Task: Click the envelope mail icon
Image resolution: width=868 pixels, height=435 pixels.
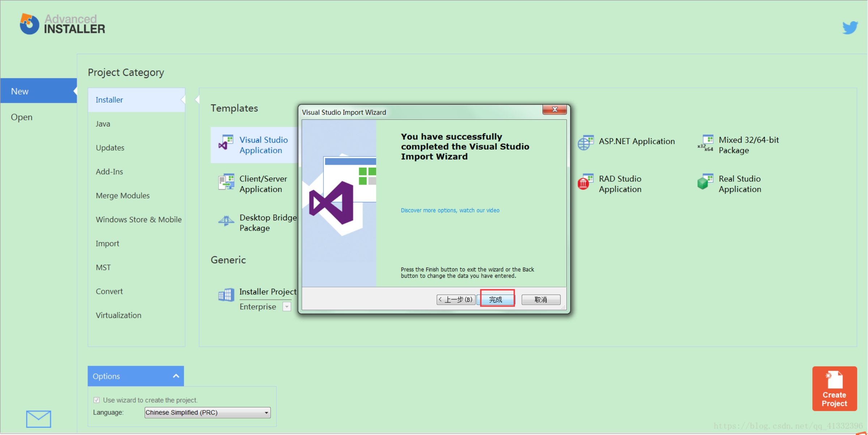Action: pos(38,419)
